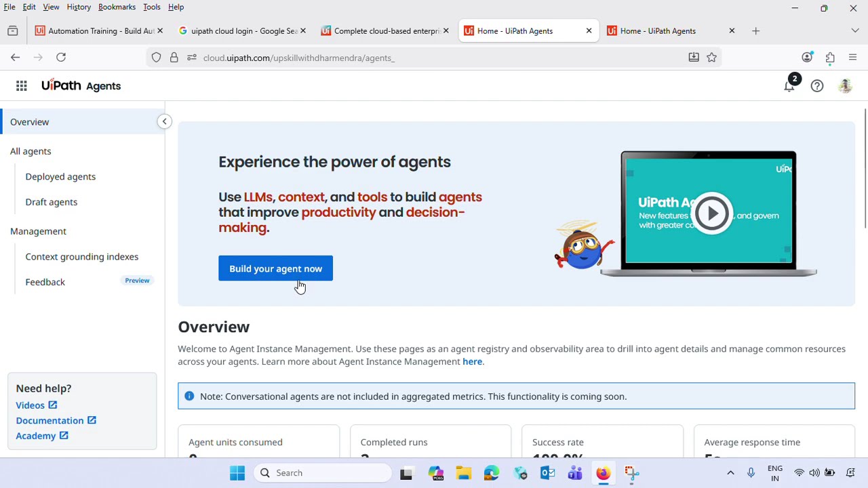868x488 pixels.
Task: Open Microsoft Teams from the taskbar
Action: 575,472
